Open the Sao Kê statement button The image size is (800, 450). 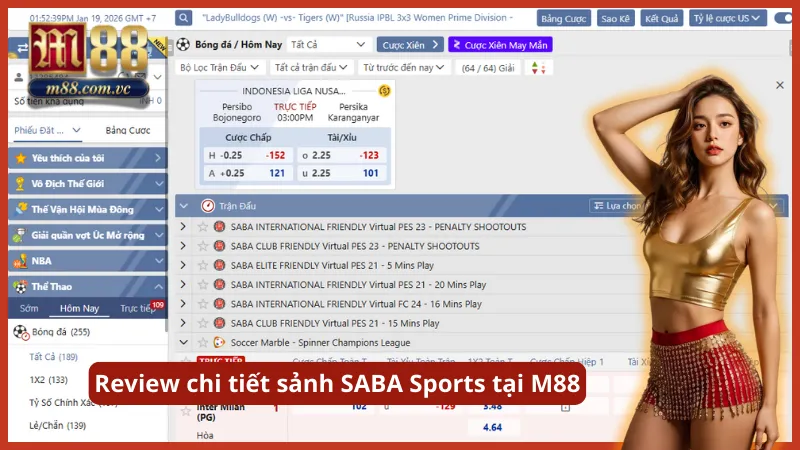pos(615,18)
